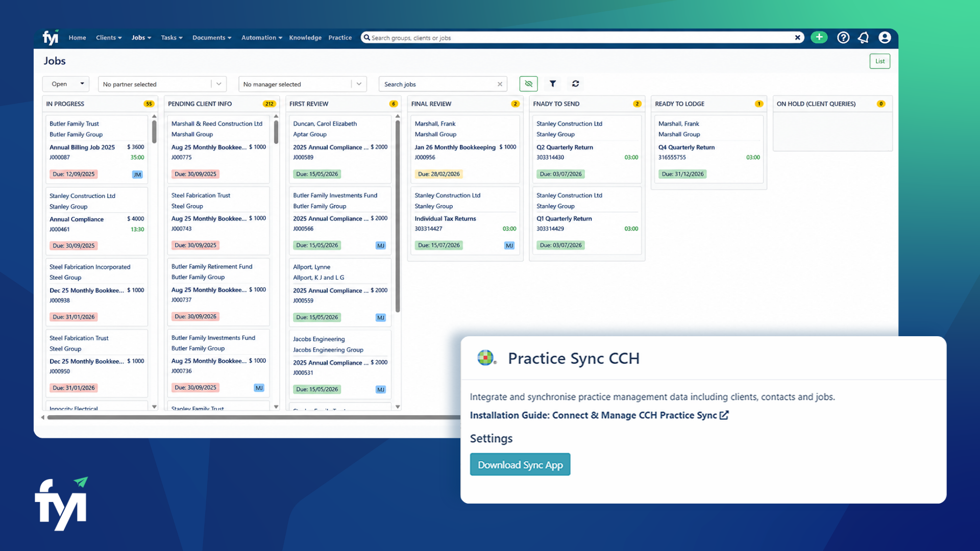The height and width of the screenshot is (551, 980).
Task: Click First Review count badge 6
Action: [x=393, y=104]
